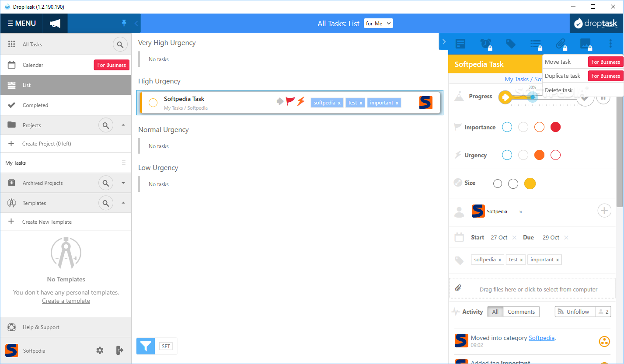624x364 pixels.
Task: Remove the important tag from list row
Action: pyautogui.click(x=397, y=103)
